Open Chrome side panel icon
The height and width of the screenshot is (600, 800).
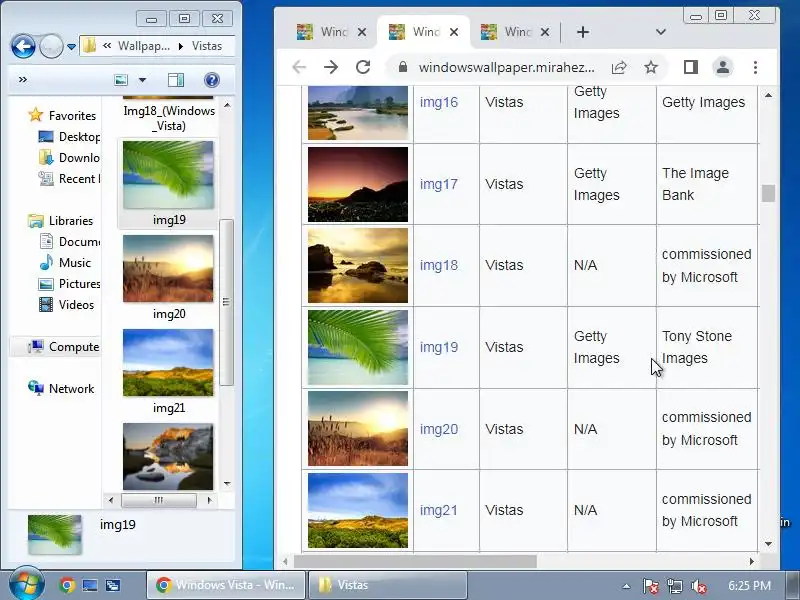tap(691, 67)
